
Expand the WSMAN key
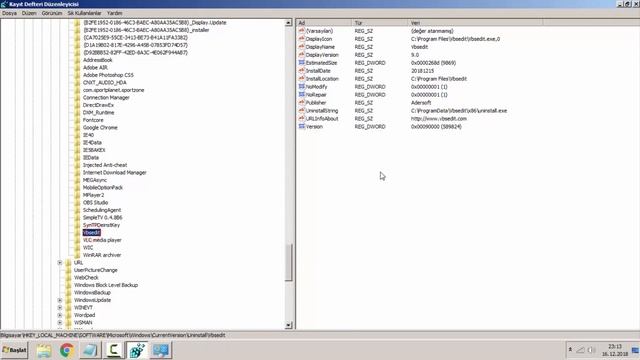[60, 322]
